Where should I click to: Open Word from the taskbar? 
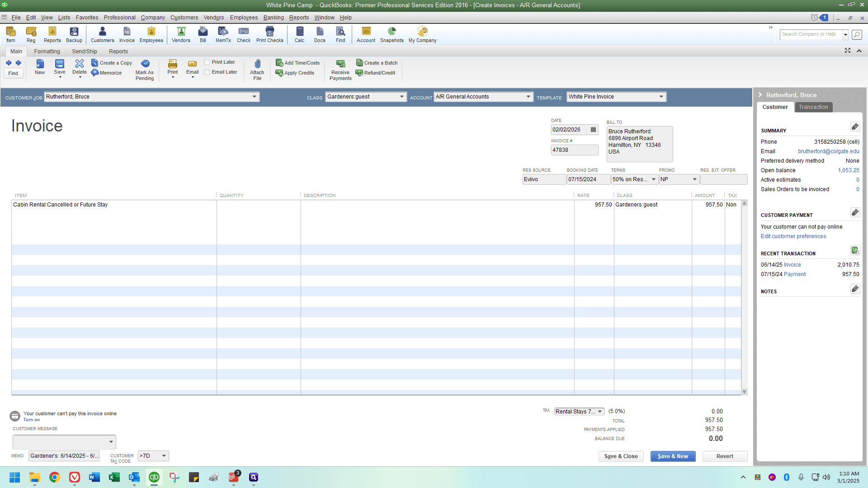(x=94, y=477)
